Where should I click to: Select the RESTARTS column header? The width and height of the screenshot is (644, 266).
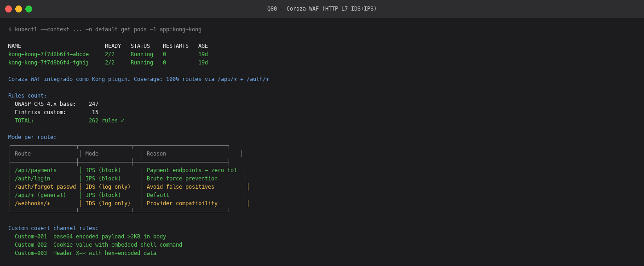(x=176, y=46)
